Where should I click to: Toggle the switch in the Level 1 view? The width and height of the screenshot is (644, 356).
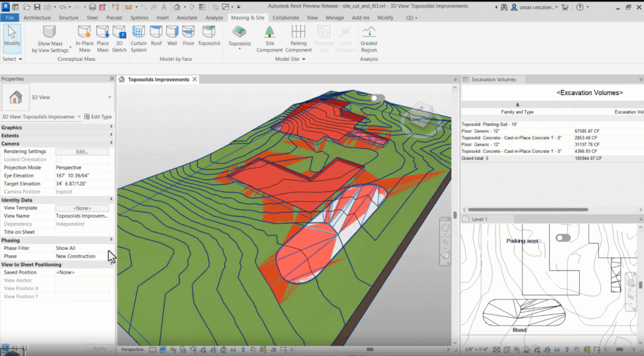pyautogui.click(x=563, y=238)
